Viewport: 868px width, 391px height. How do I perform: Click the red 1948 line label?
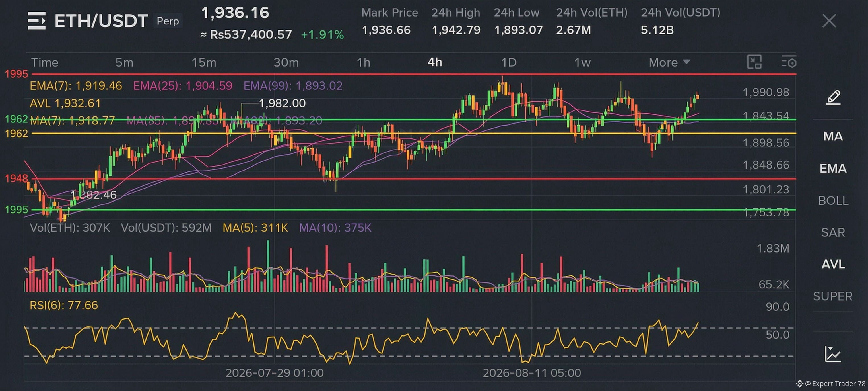point(16,178)
